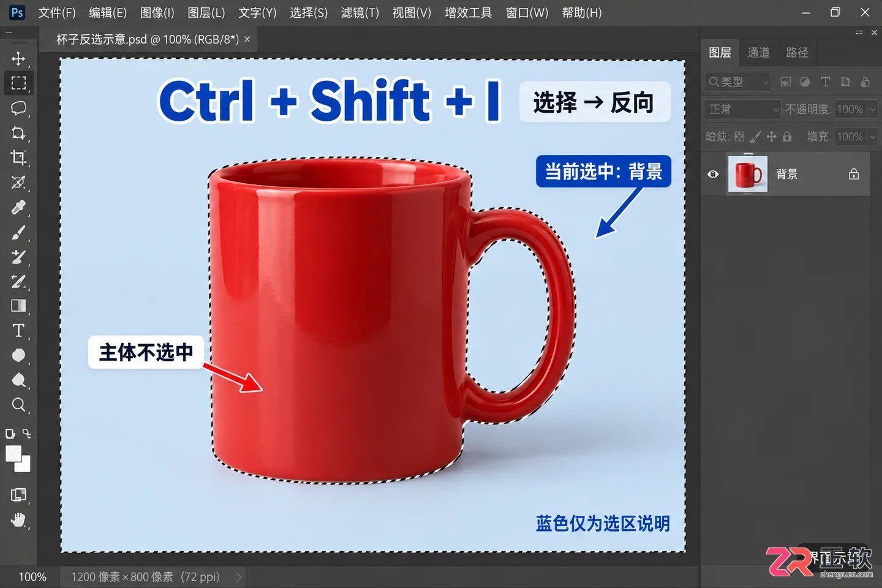Toggle the smart object filter icon
This screenshot has width=882, height=588.
click(x=865, y=82)
